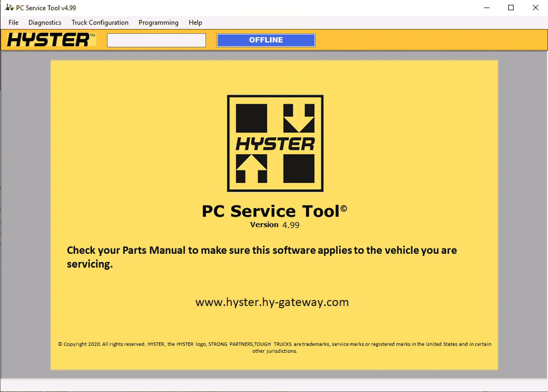Minimize the PC Service Tool window
The height and width of the screenshot is (392, 548).
(x=486, y=8)
